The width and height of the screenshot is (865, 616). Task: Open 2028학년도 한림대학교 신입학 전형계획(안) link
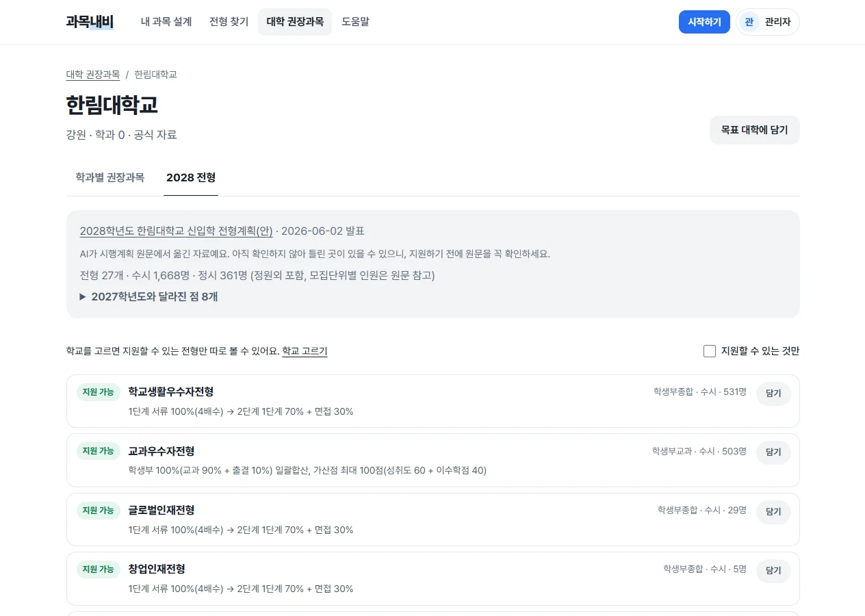(177, 231)
